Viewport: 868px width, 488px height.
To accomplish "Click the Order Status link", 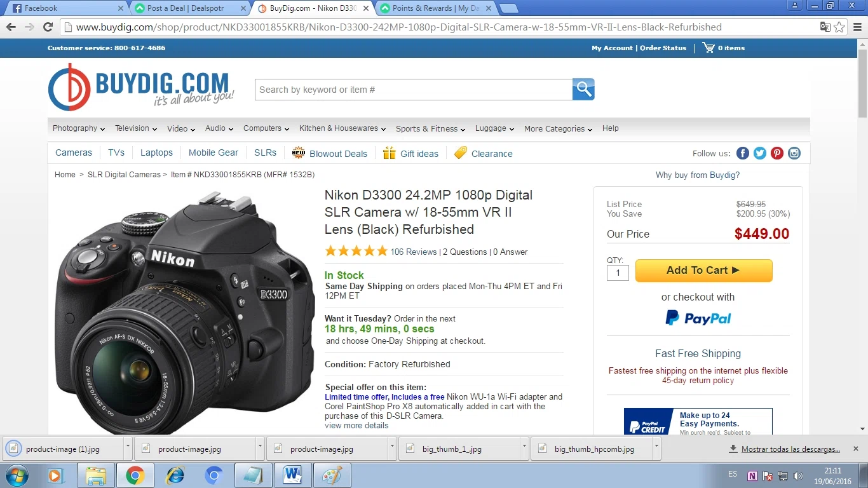I will click(x=663, y=48).
